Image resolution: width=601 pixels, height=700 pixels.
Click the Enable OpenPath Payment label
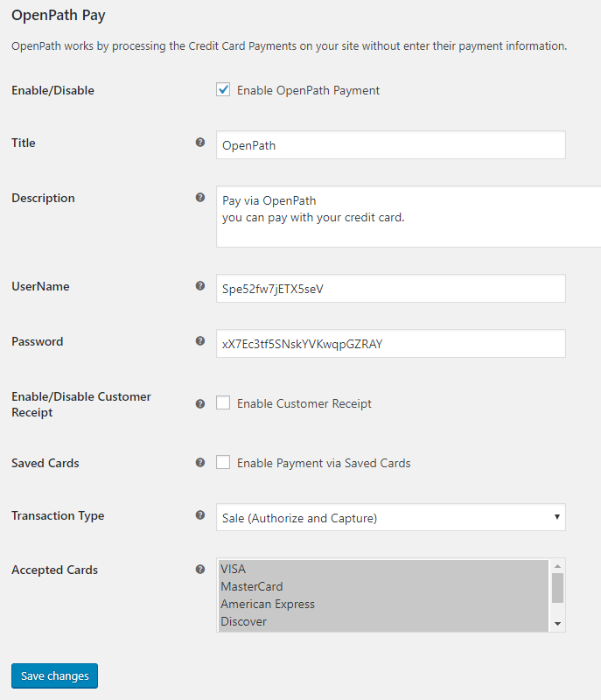coord(308,90)
